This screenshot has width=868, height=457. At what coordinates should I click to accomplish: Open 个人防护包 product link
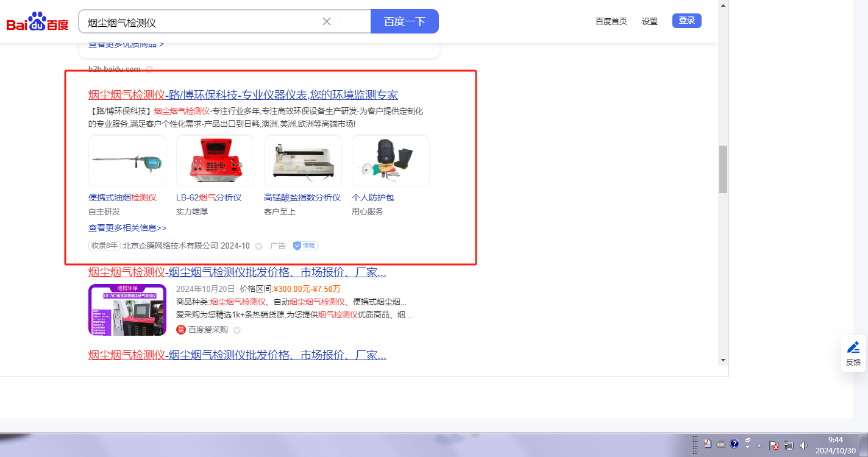373,197
